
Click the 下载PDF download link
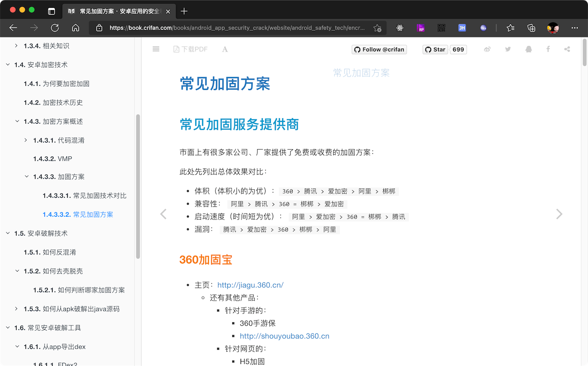coord(190,49)
